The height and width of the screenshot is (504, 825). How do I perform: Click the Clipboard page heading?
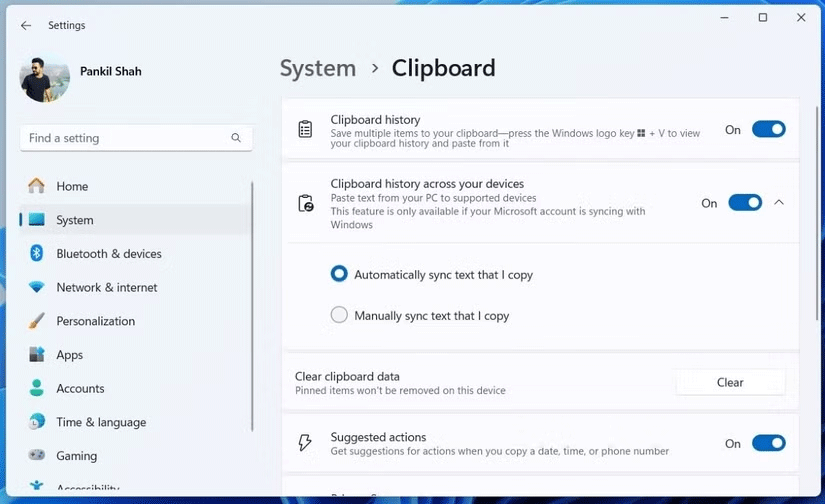click(444, 68)
